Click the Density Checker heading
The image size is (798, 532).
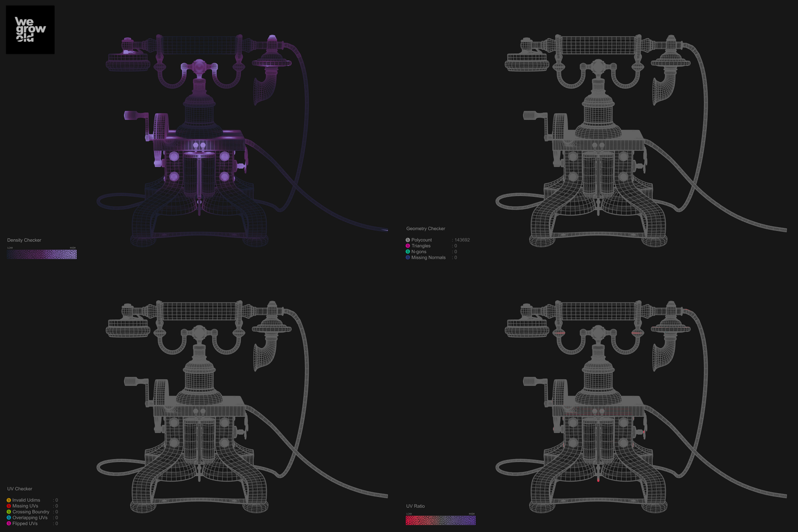point(24,240)
